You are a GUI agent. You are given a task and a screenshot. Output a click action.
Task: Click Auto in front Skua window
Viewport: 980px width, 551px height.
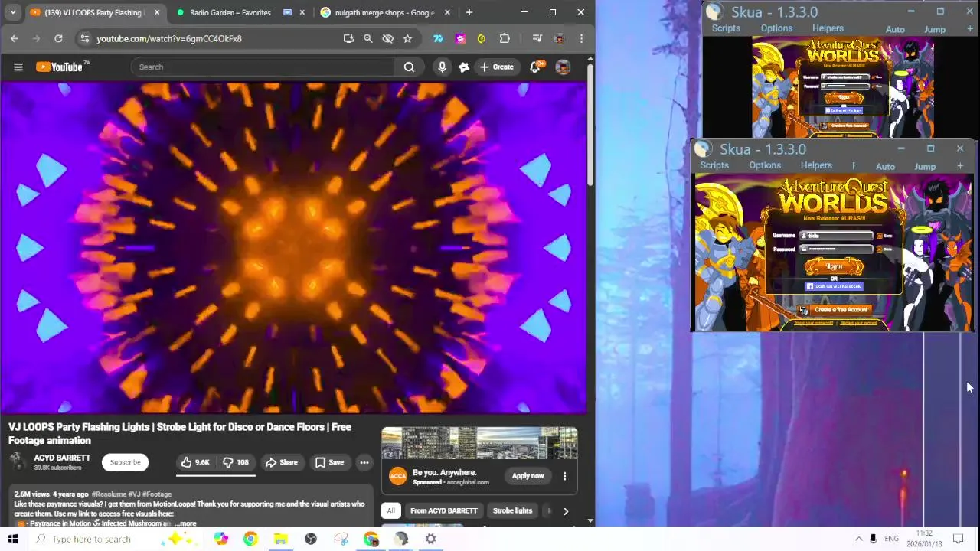point(885,166)
